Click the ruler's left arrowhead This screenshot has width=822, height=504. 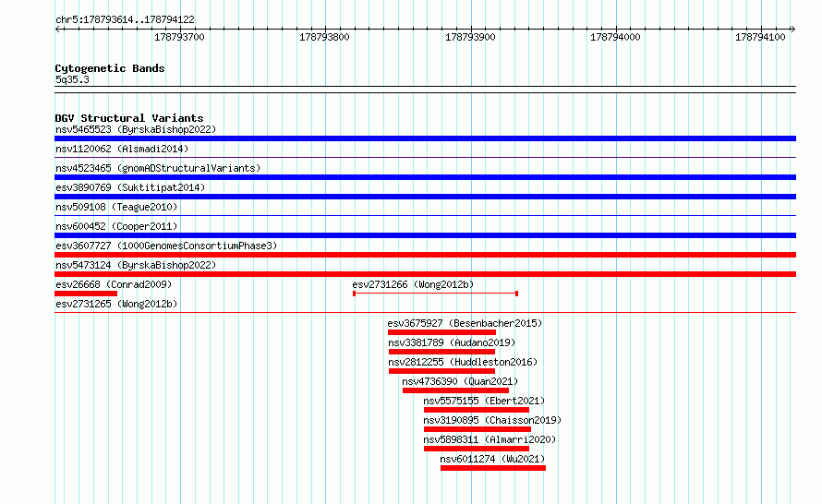(x=57, y=30)
